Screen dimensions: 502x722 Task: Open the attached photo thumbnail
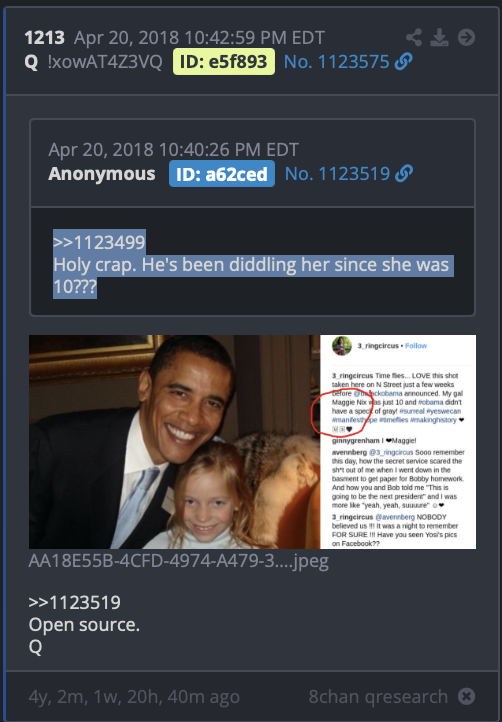[x=252, y=442]
